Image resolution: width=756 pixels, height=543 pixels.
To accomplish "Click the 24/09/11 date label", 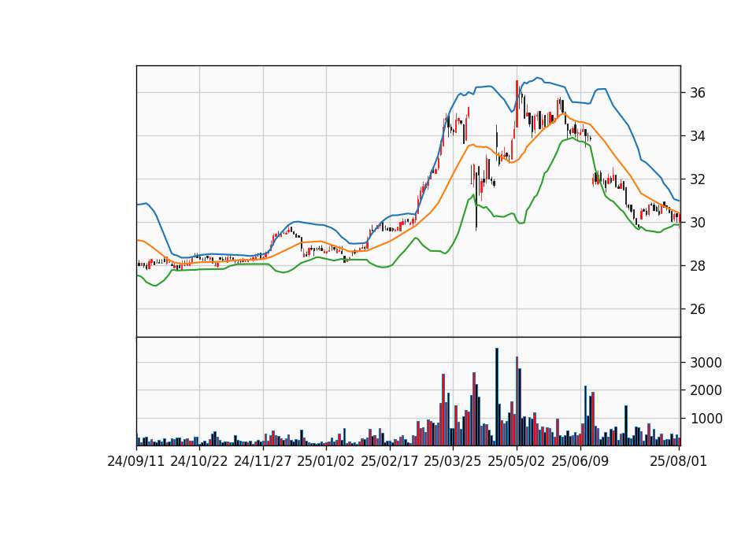I will pyautogui.click(x=136, y=462).
